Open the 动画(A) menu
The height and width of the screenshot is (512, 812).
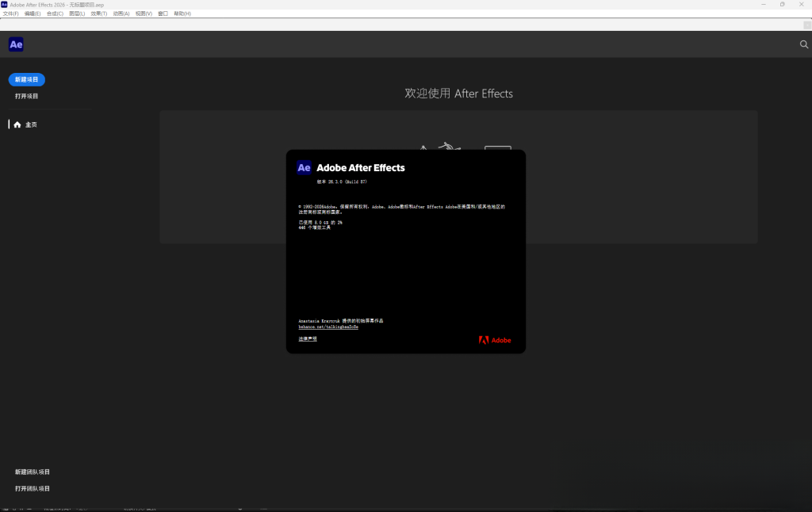121,13
